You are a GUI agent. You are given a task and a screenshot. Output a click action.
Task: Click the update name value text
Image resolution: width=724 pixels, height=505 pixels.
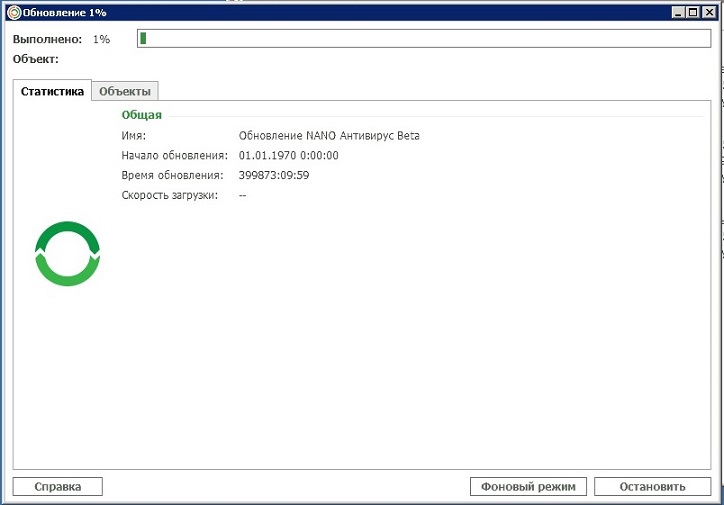pos(329,136)
